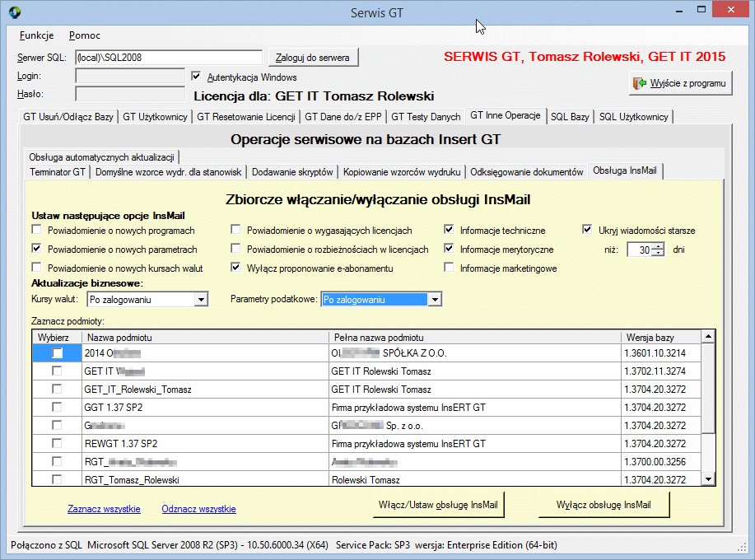Click version cell 1.3702.11.3274
The height and width of the screenshot is (560, 755).
tap(661, 371)
